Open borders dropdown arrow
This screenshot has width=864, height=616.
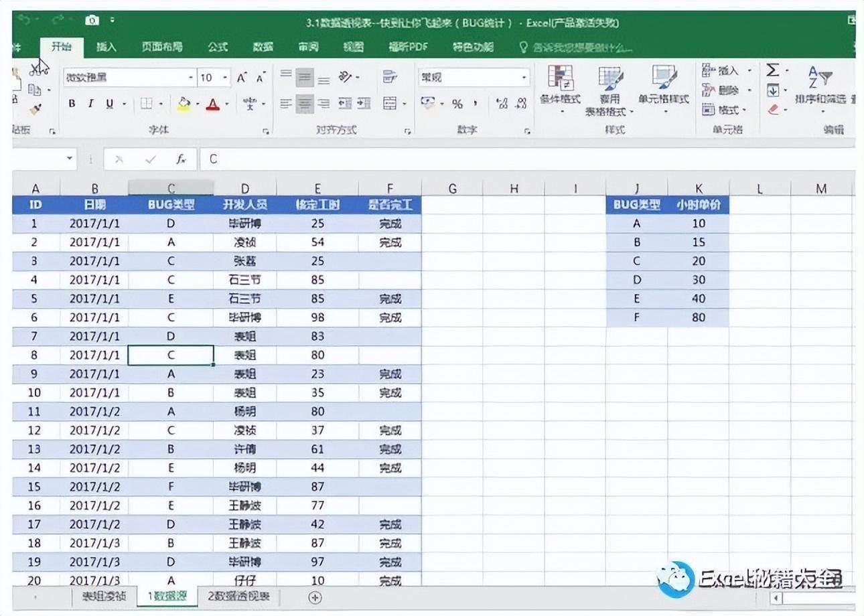pos(161,104)
